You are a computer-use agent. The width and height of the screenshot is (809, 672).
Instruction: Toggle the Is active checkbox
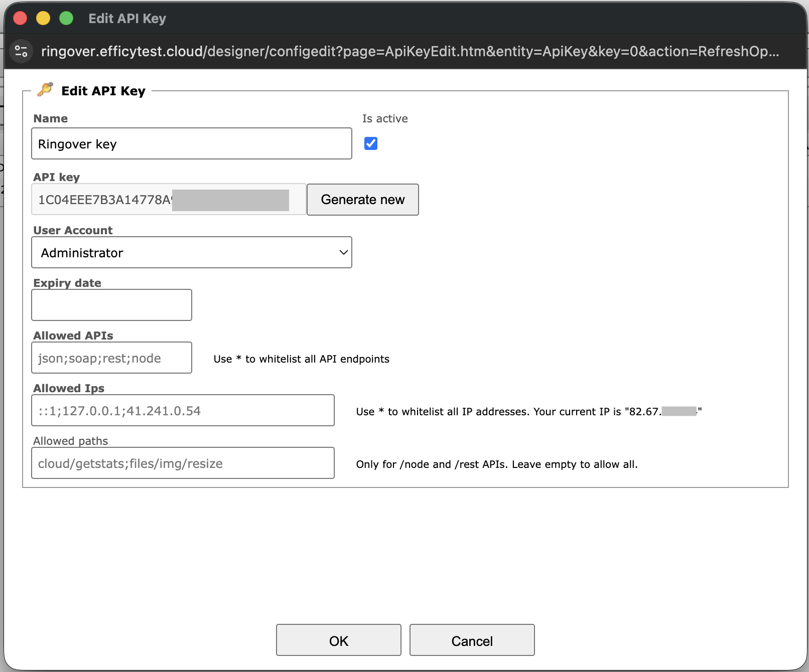(x=371, y=143)
